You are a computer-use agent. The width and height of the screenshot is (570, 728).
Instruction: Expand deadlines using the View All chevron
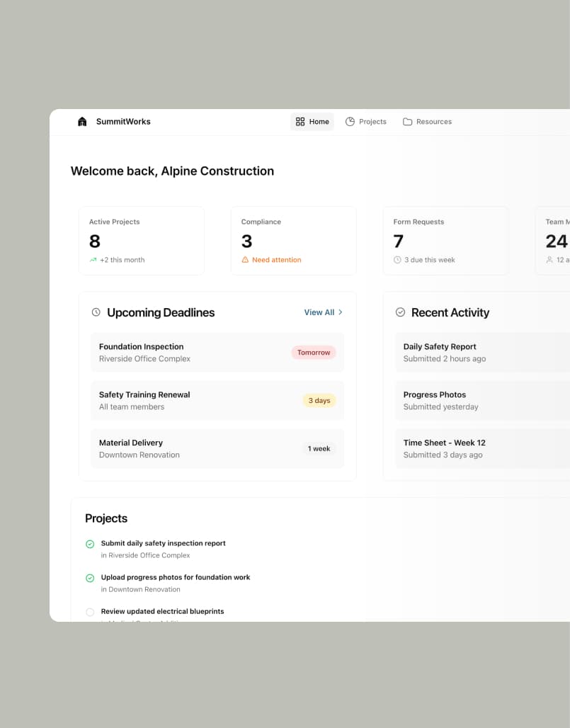(x=341, y=312)
